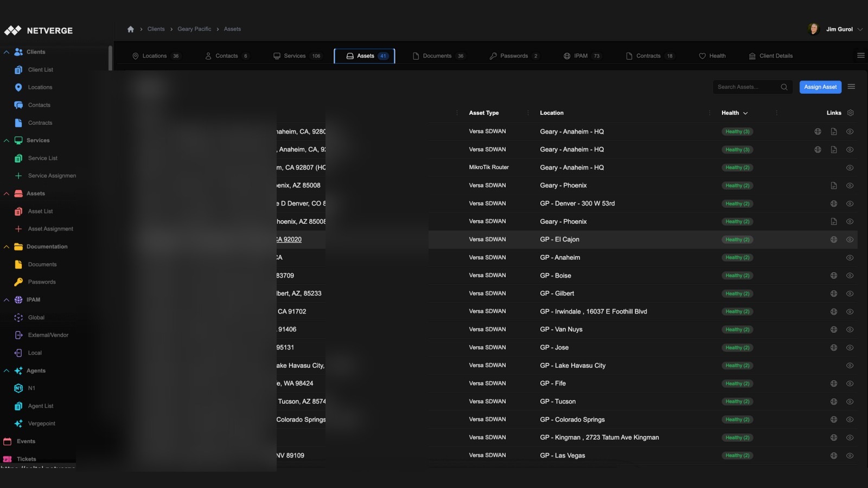Collapse the IPAM sidebar group
Viewport: 868px width, 488px height.
click(7, 299)
